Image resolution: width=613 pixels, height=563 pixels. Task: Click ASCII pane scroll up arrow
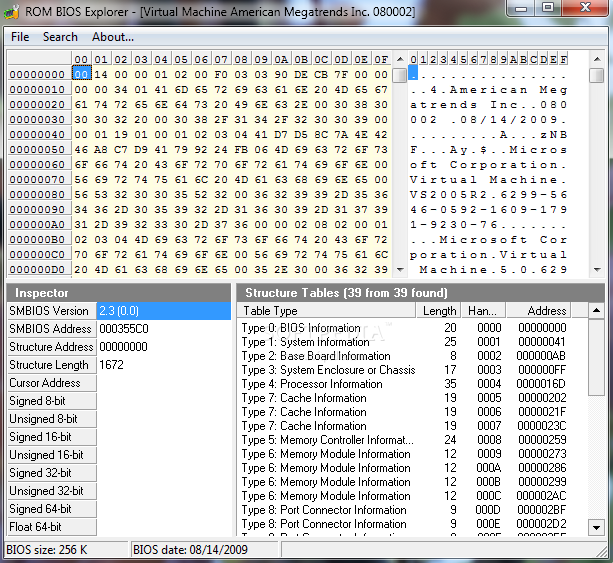[597, 59]
